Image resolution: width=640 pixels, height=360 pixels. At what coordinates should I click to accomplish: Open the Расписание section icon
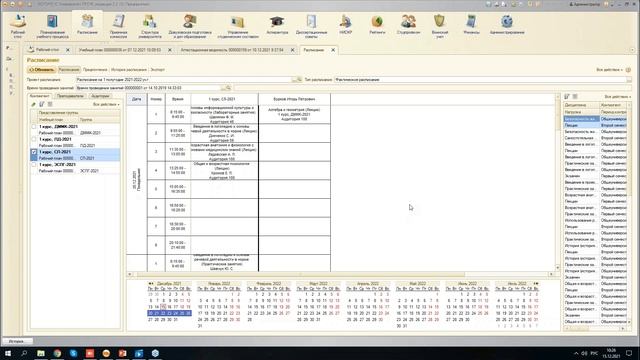click(87, 24)
